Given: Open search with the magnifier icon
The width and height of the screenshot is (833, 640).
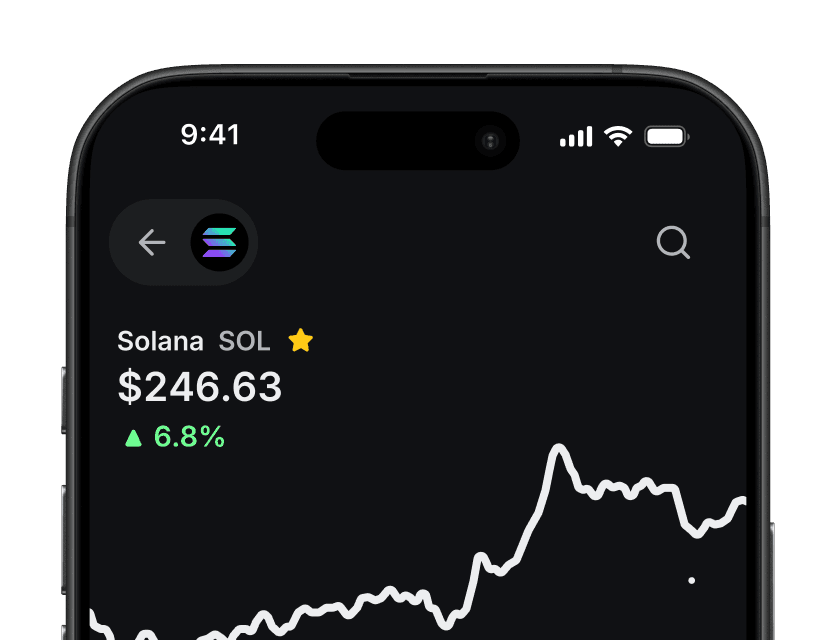Looking at the screenshot, I should coord(673,242).
